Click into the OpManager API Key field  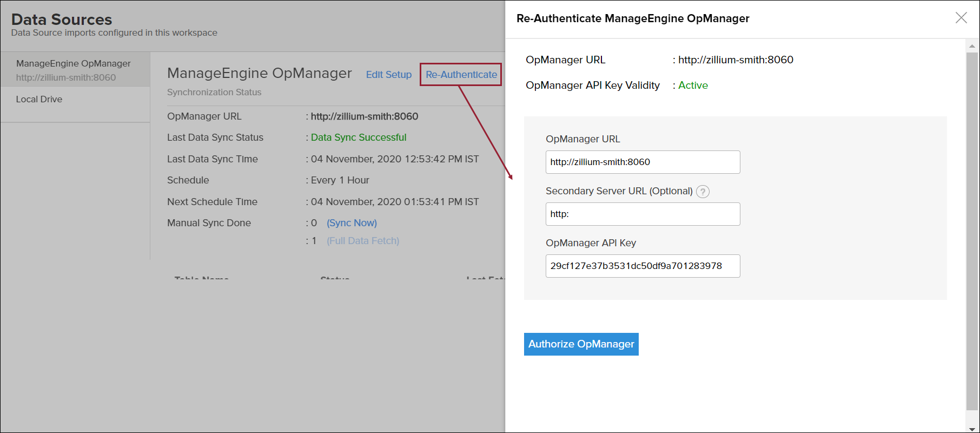pyautogui.click(x=643, y=266)
